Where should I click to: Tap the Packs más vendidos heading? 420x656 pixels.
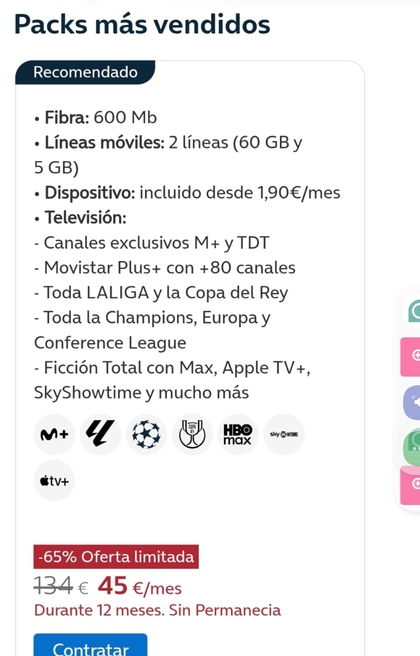142,24
